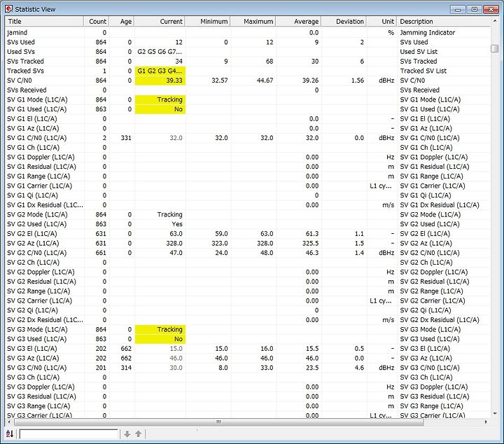This screenshot has height=444, width=504.
Task: Select SV G2 Mode (L1C/A) row title
Action: point(37,214)
